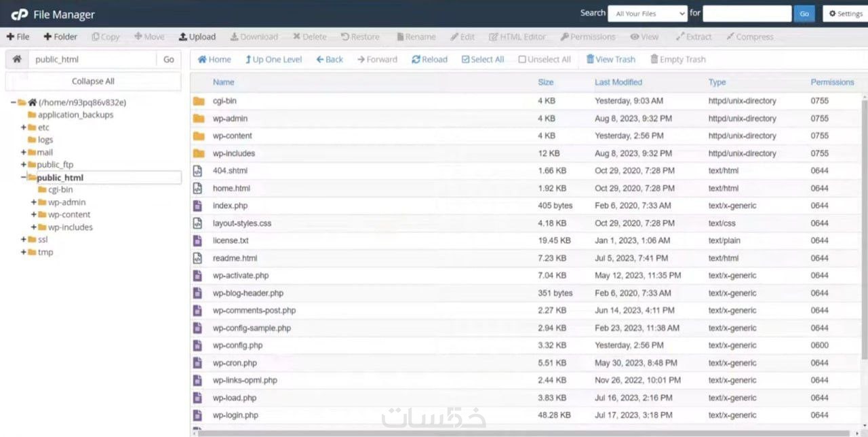
Task: Expand the ssl folder in tree
Action: pos(24,240)
